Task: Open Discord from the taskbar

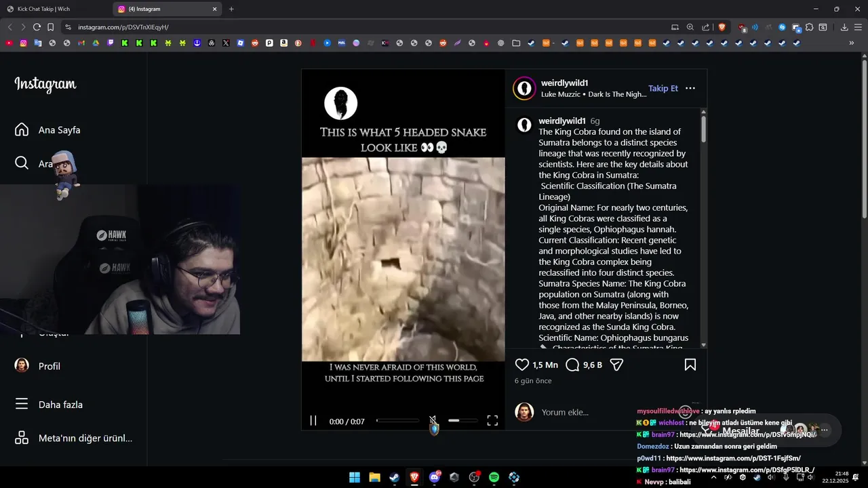Action: [434, 477]
